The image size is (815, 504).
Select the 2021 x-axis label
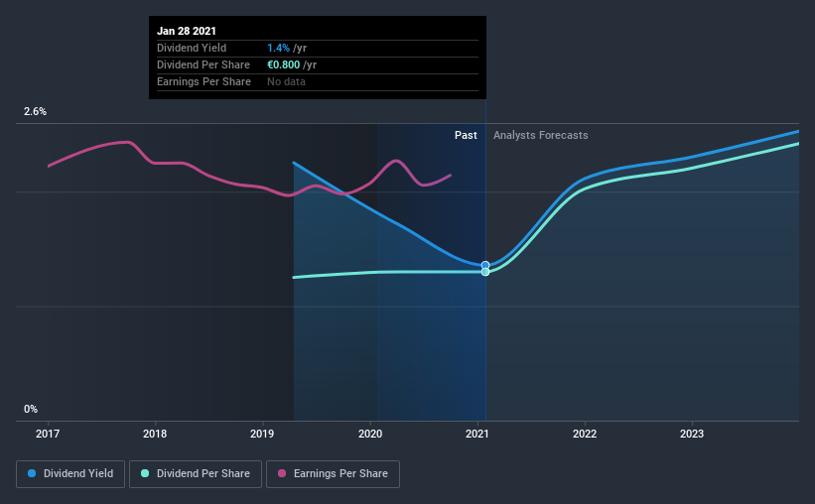tap(477, 434)
